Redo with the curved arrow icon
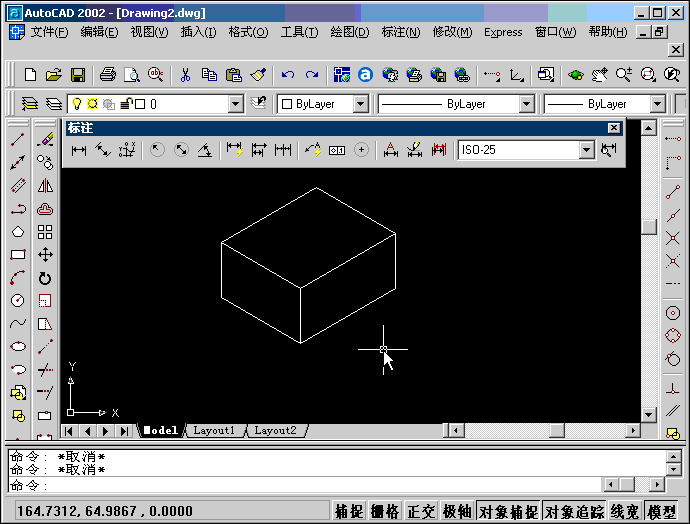This screenshot has height=524, width=690. point(312,74)
